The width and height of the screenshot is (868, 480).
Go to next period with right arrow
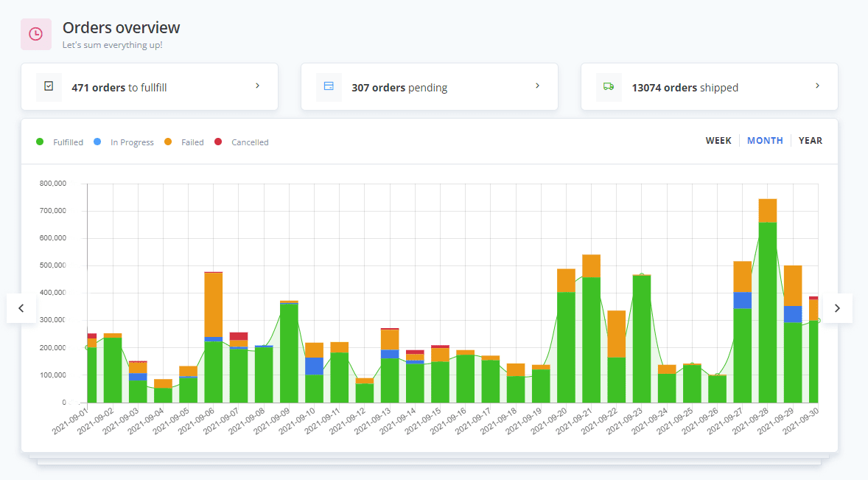(837, 307)
